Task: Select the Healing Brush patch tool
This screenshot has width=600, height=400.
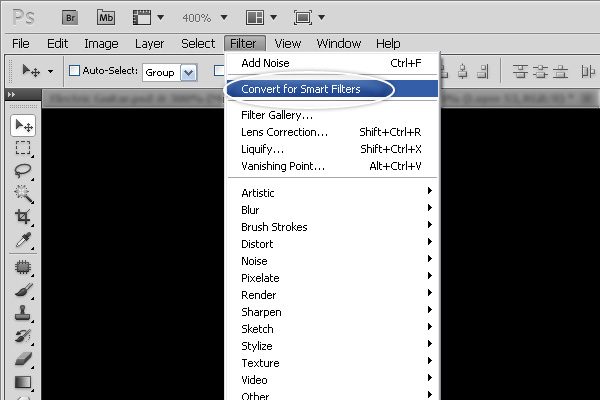Action: pyautogui.click(x=23, y=267)
